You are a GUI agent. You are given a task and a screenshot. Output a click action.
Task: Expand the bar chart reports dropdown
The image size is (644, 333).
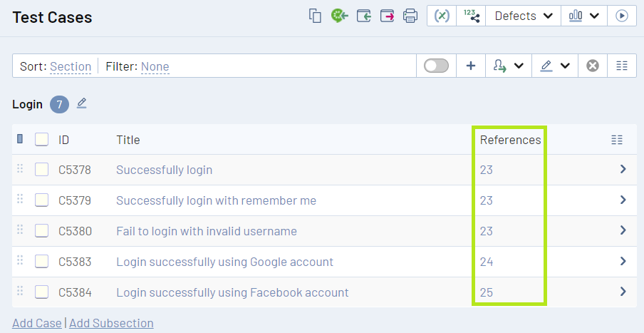tap(583, 16)
